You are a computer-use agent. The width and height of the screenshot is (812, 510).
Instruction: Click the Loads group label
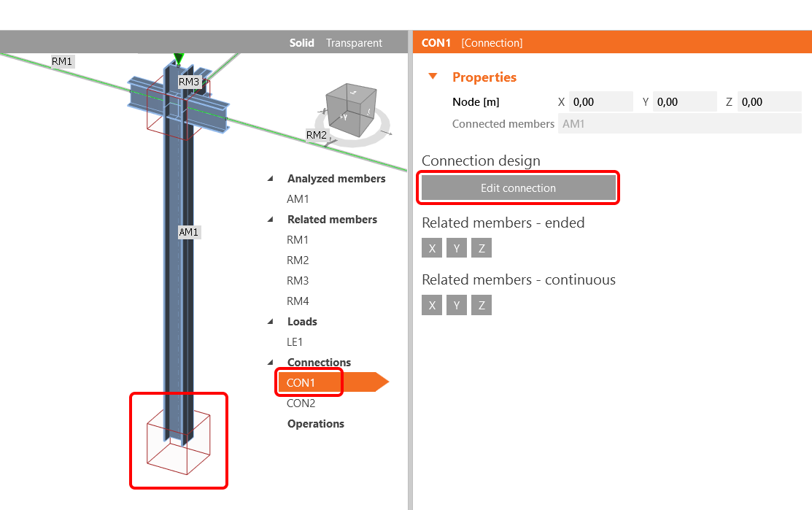[x=303, y=322]
